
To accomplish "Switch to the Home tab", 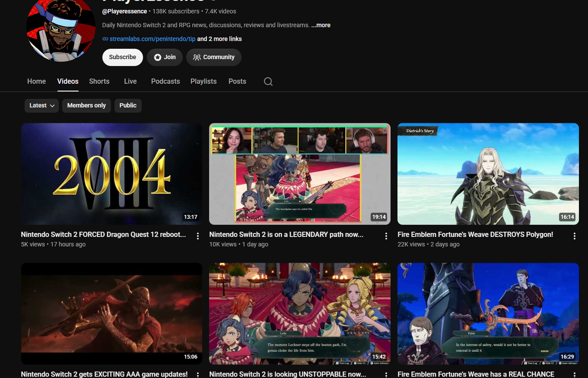I will [x=36, y=81].
